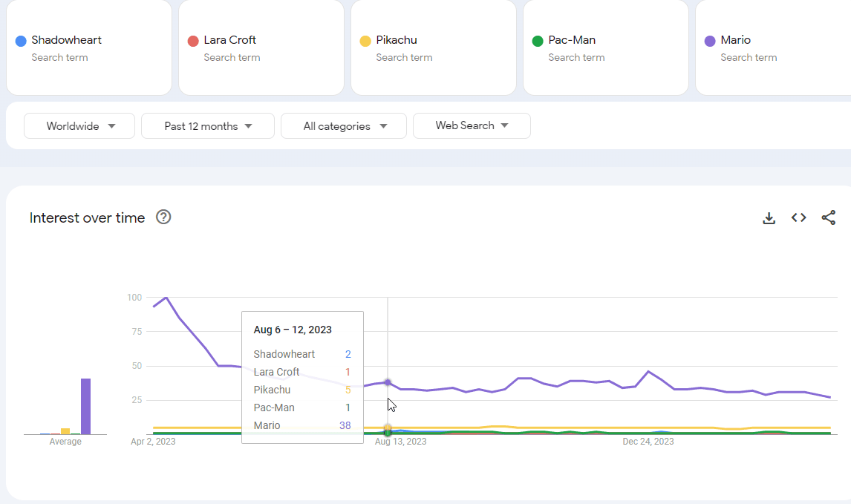Click the Pac-Man row in tooltip
851x504 pixels.
[302, 408]
